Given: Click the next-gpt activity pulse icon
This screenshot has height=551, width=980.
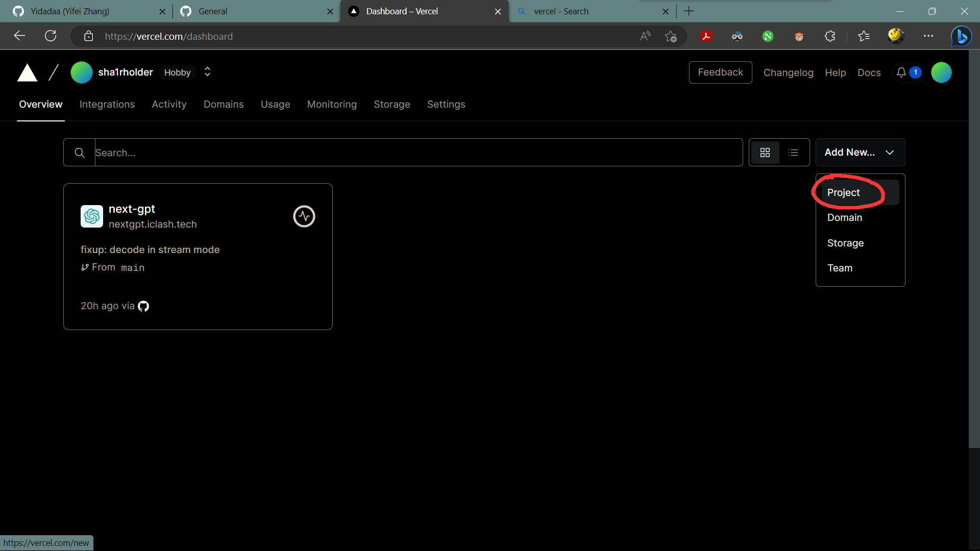Looking at the screenshot, I should (304, 216).
